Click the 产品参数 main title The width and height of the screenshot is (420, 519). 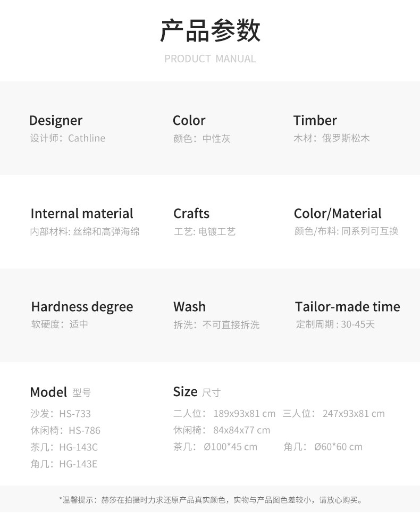click(210, 30)
